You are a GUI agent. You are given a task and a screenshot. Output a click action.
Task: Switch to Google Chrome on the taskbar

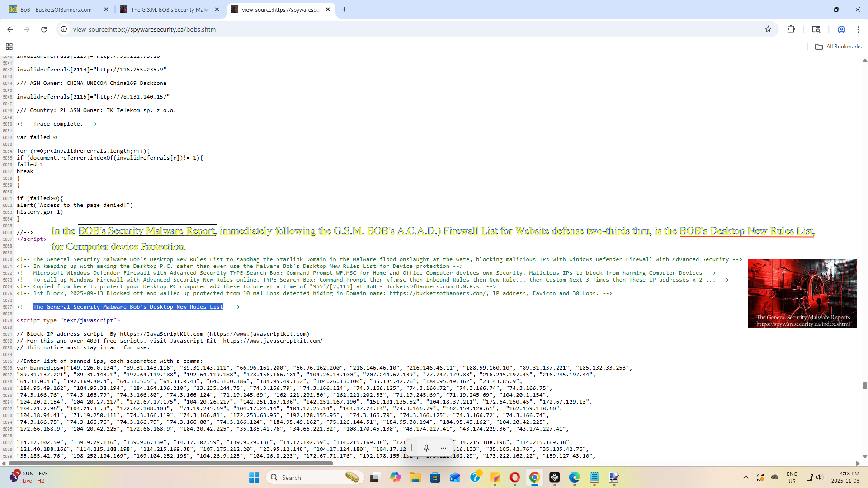534,477
